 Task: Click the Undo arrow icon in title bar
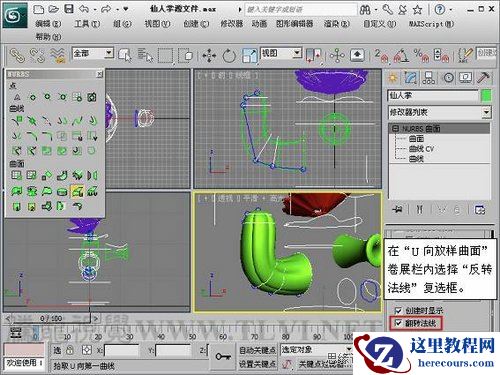click(85, 9)
